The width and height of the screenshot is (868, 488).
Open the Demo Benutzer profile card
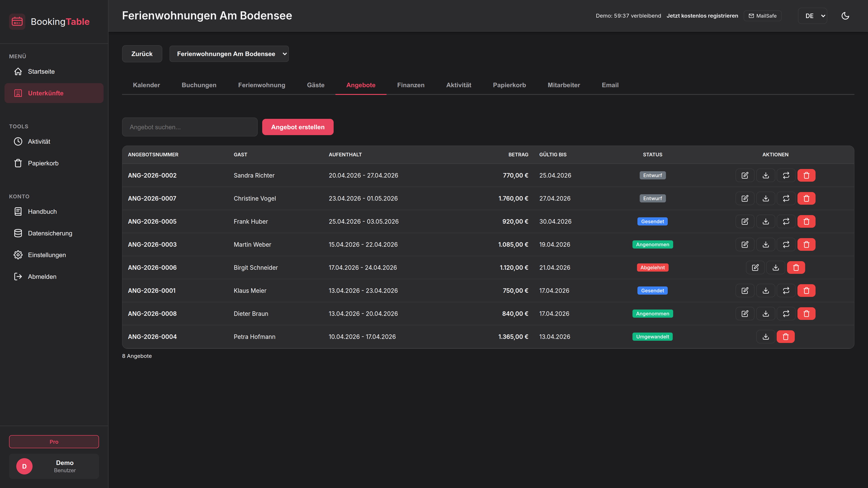pos(54,467)
